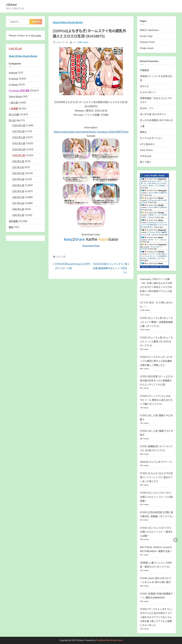The width and height of the screenshot is (182, 644).
Task: Open the 雑誌 category
Action: tap(11, 227)
